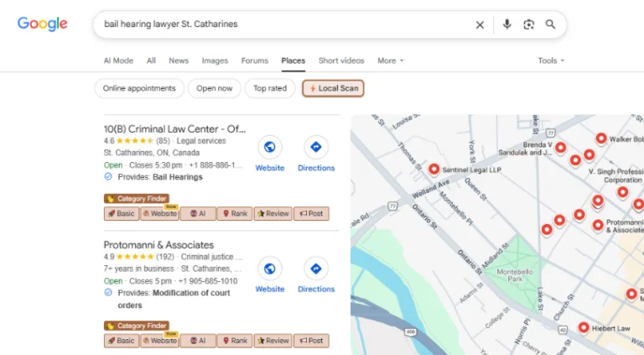Viewport: 644px width, 355px height.
Task: Open the Short videos tab
Action: [341, 60]
